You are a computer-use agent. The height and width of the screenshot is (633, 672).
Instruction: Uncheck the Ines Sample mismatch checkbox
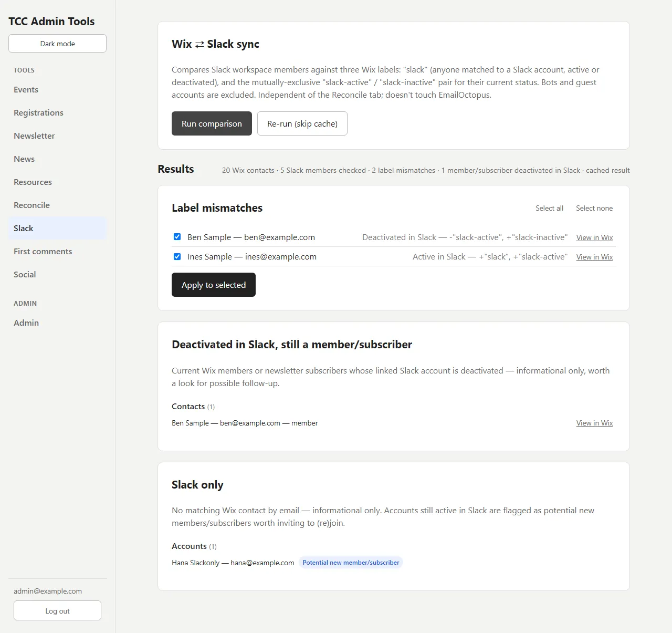(177, 256)
